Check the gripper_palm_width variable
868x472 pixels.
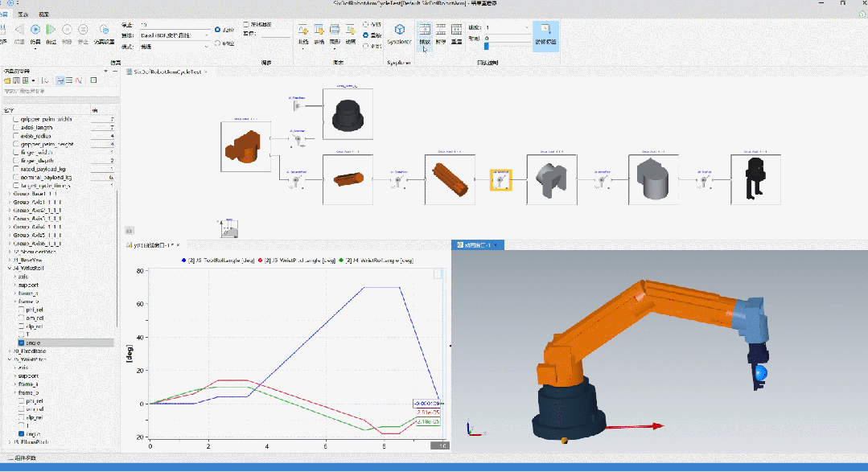tap(16, 120)
